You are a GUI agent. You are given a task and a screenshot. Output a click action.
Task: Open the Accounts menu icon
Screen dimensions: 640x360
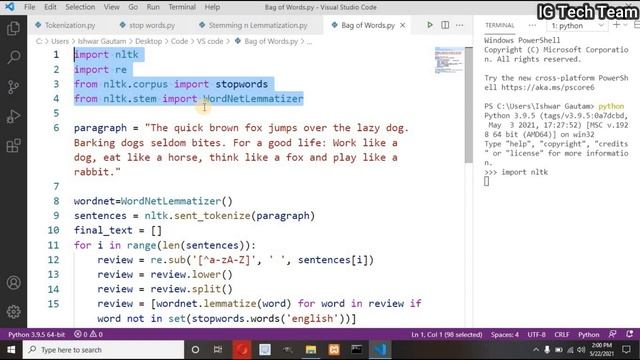[x=13, y=282]
